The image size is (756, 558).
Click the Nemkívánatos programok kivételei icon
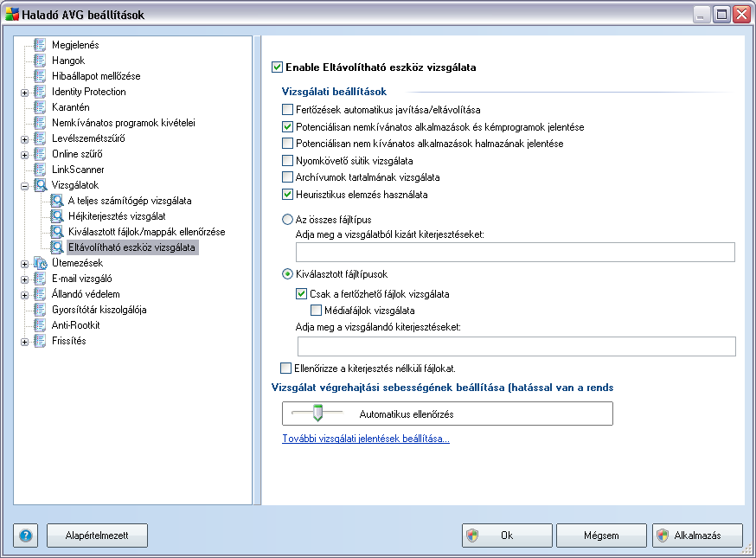pos(40,123)
